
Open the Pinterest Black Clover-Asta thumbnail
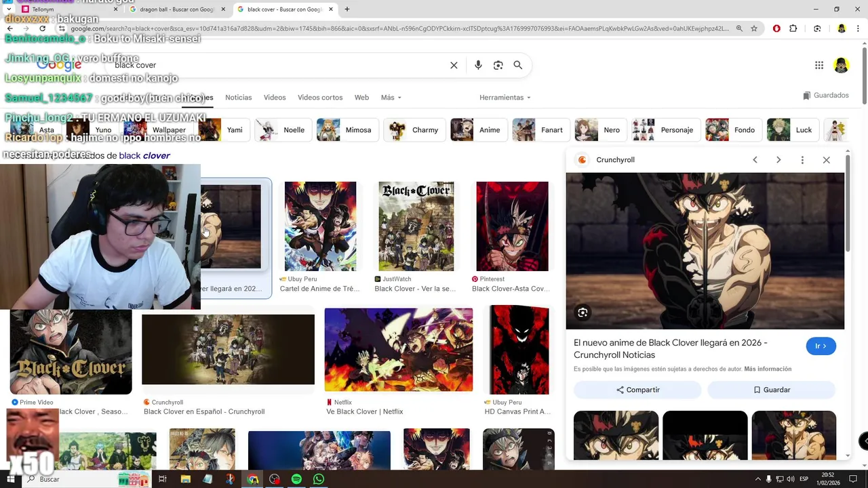[x=512, y=226]
